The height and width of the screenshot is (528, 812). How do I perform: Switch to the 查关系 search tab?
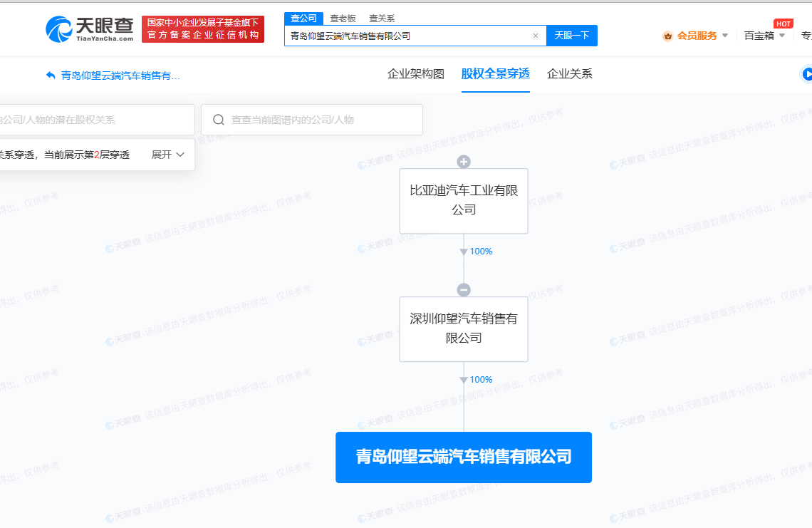click(382, 19)
